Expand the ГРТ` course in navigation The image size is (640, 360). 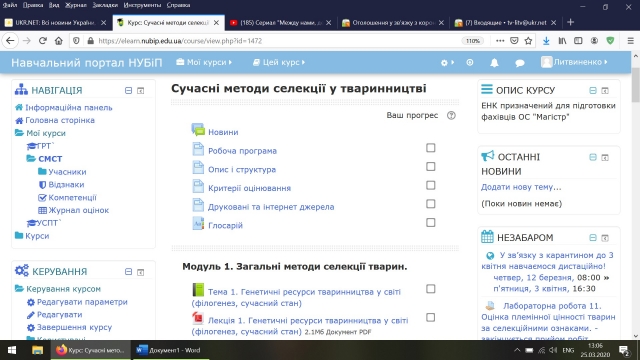tap(40, 146)
